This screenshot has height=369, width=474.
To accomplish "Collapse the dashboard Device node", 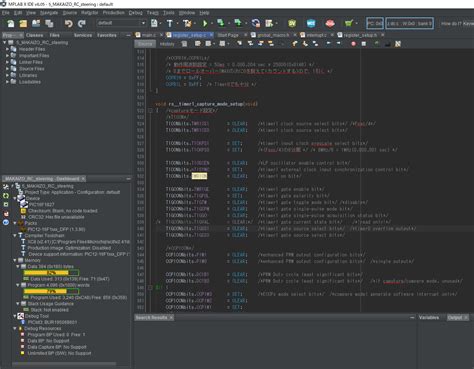I will pos(15,198).
